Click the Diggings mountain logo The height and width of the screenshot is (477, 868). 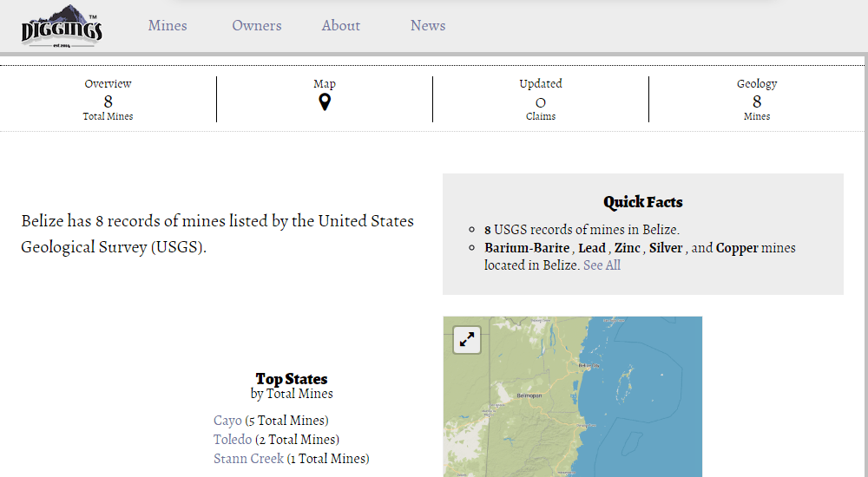tap(62, 26)
